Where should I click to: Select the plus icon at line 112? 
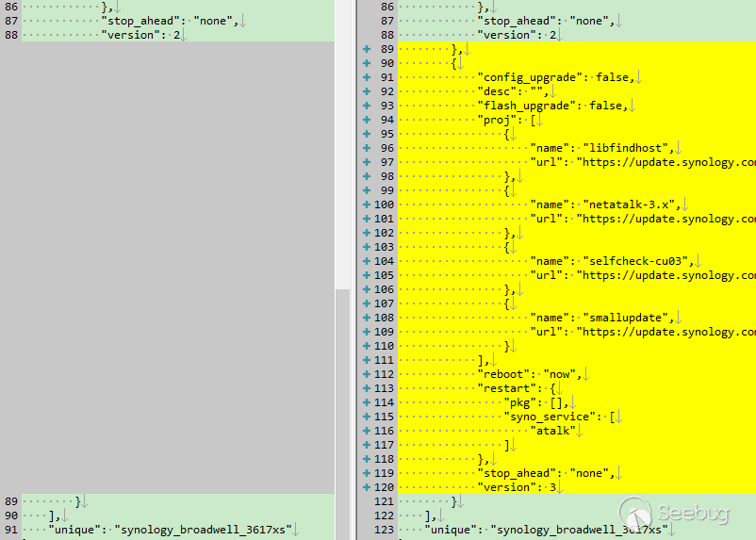point(366,374)
